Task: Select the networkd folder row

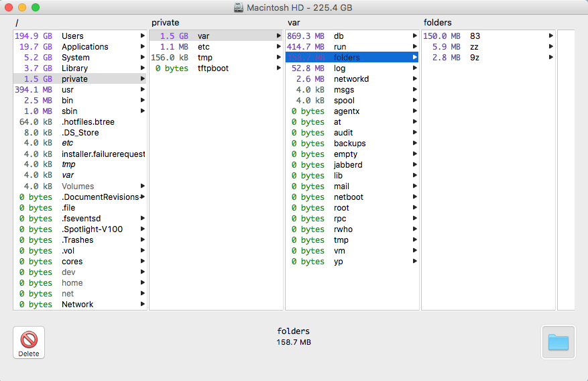Action: coord(352,78)
